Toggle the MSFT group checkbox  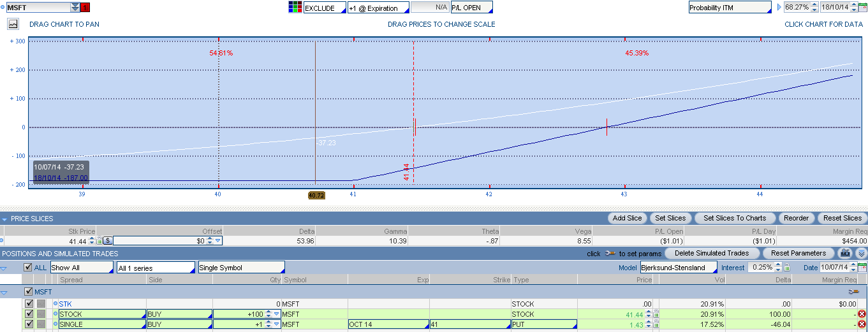tap(27, 292)
